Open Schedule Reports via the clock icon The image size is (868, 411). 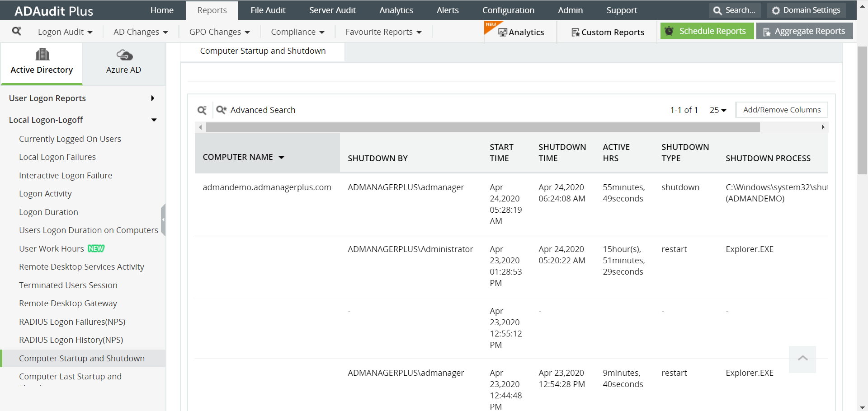tap(670, 31)
